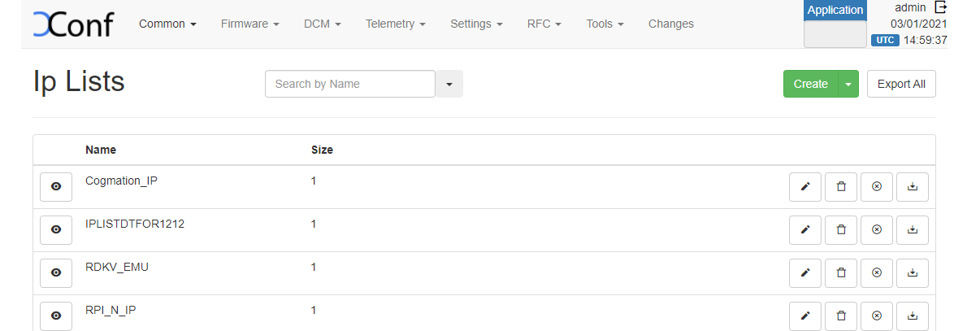Image resolution: width=980 pixels, height=331 pixels.
Task: Export the RPI_N_IP list with download icon
Action: (x=913, y=316)
